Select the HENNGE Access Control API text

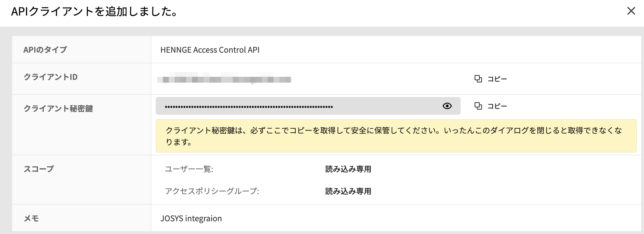[210, 50]
